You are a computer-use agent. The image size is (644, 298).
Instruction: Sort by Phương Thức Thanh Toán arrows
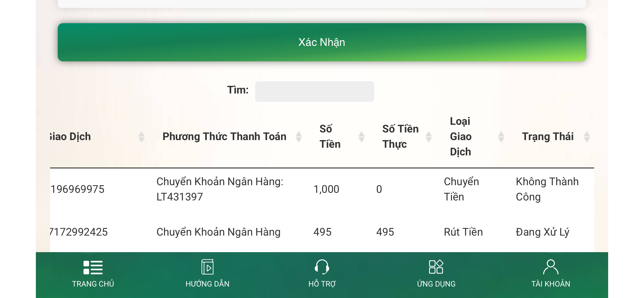point(299,137)
